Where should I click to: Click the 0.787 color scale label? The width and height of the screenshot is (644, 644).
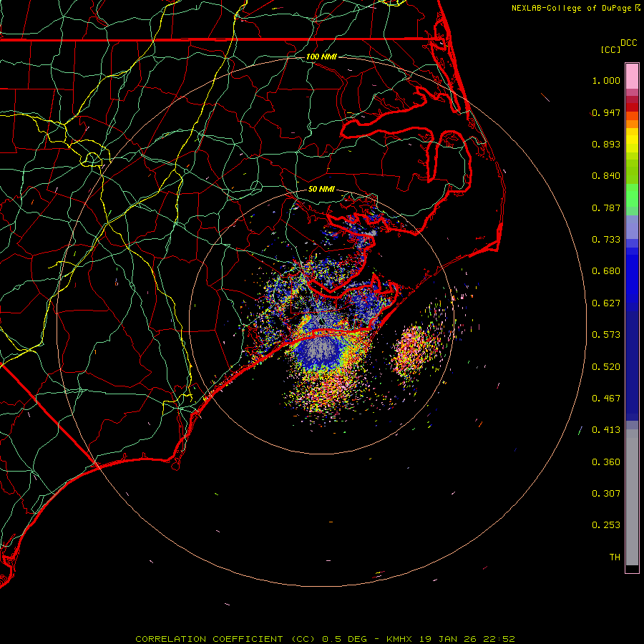[x=606, y=208]
